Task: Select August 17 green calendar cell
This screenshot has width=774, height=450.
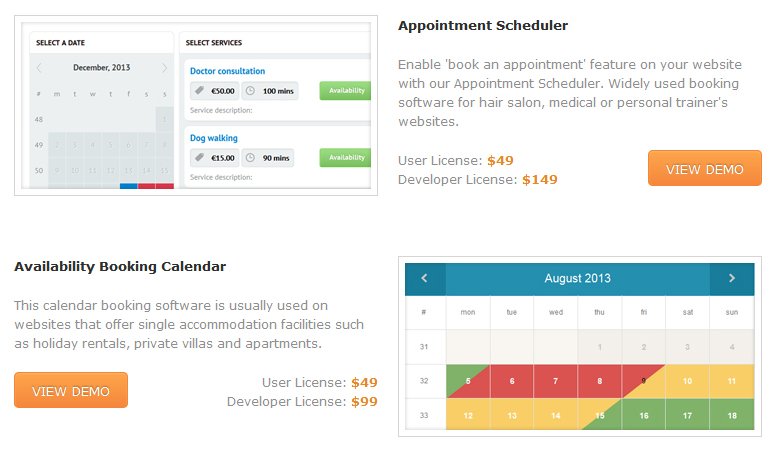Action: pos(687,415)
